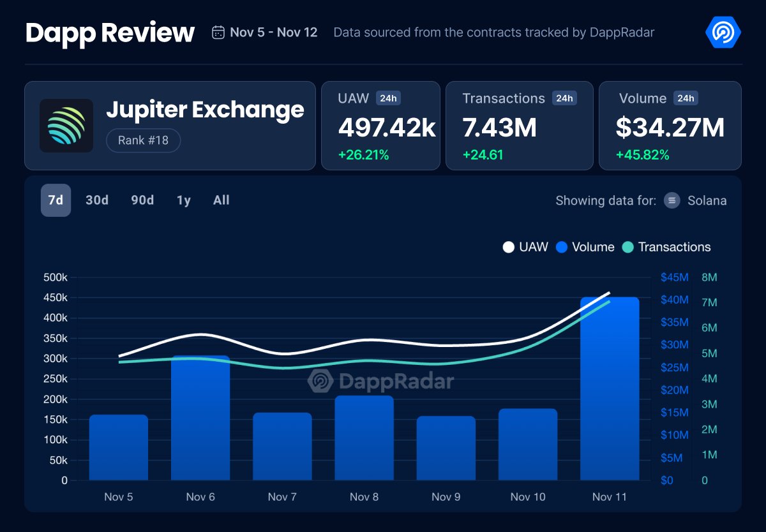
Task: Click the 7.43M transactions value
Action: tap(499, 128)
